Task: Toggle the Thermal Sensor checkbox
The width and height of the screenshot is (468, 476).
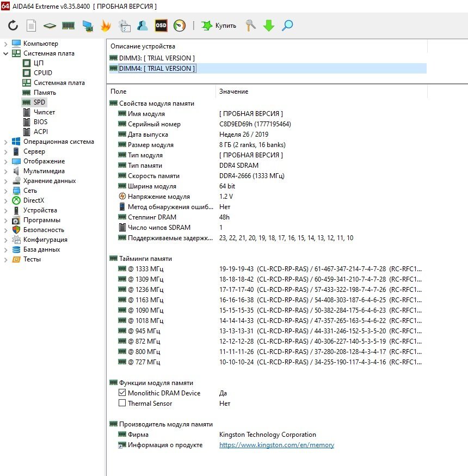Action: pos(122,403)
